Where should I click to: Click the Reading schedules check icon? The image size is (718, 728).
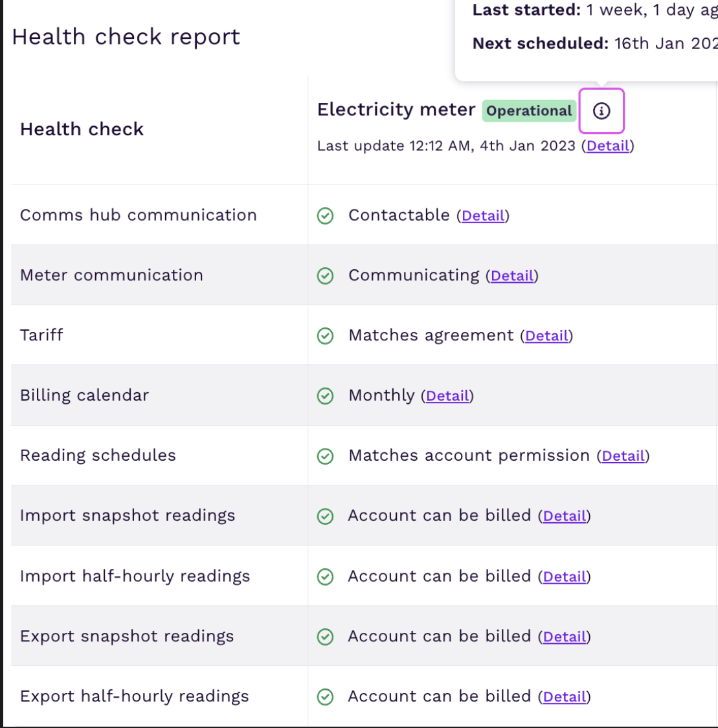[325, 456]
